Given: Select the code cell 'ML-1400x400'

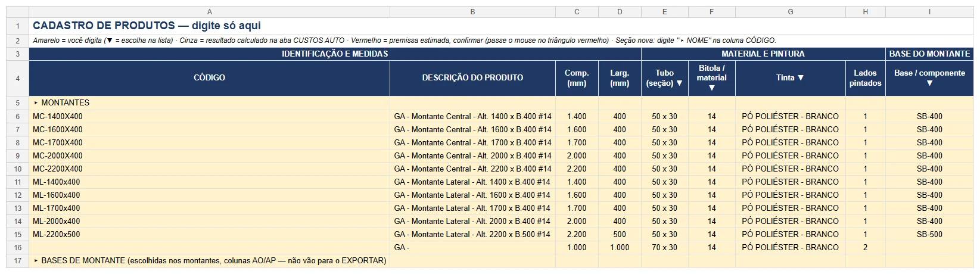Looking at the screenshot, I should [x=209, y=182].
